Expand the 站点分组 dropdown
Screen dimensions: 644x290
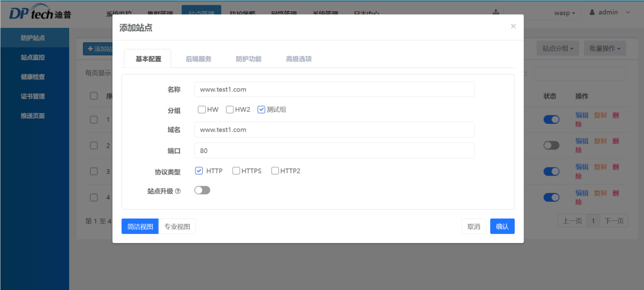pyautogui.click(x=558, y=48)
